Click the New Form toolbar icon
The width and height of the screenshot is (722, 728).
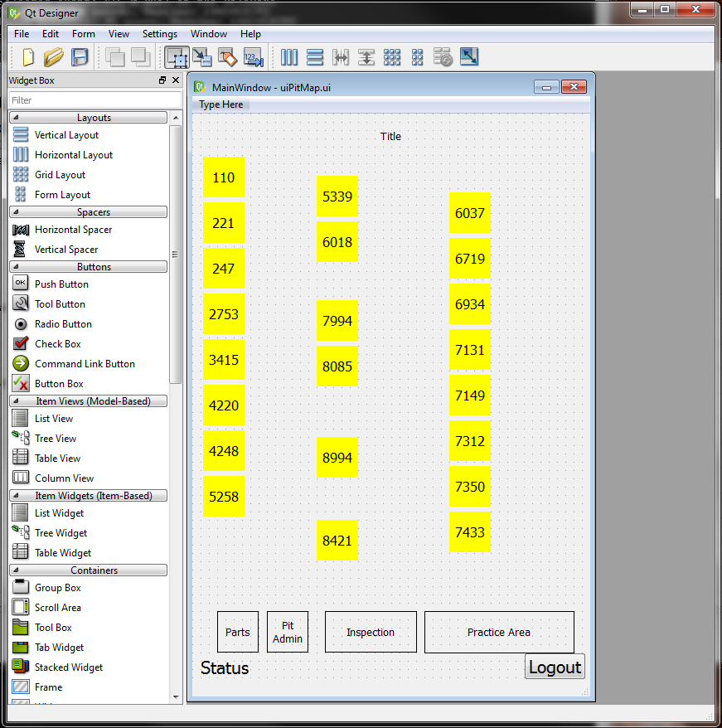[x=28, y=57]
